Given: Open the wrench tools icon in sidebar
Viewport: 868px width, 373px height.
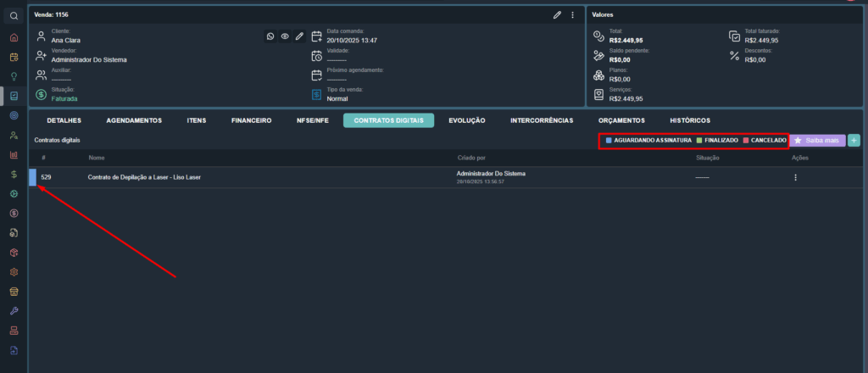Looking at the screenshot, I should pos(14,310).
